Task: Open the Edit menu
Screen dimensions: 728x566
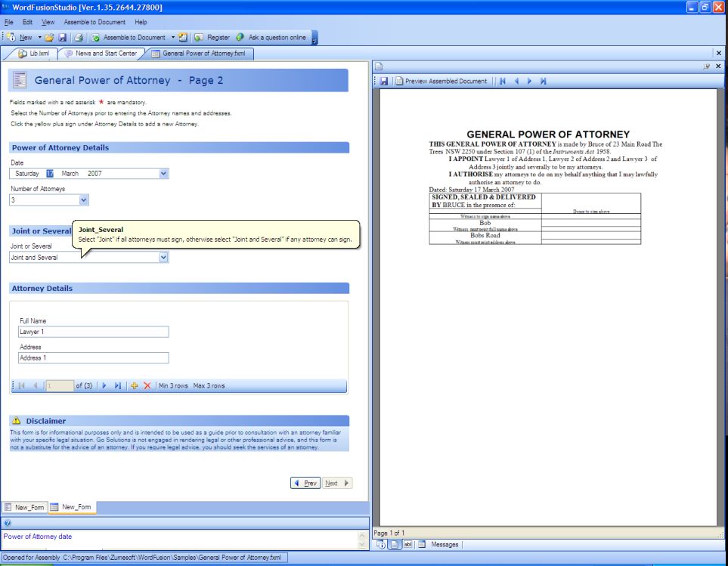Action: 27,22
